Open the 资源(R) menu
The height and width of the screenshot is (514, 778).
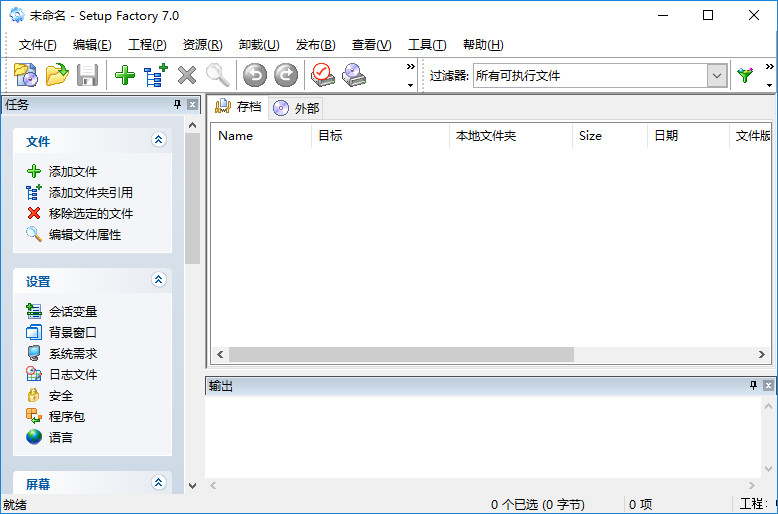pyautogui.click(x=202, y=45)
